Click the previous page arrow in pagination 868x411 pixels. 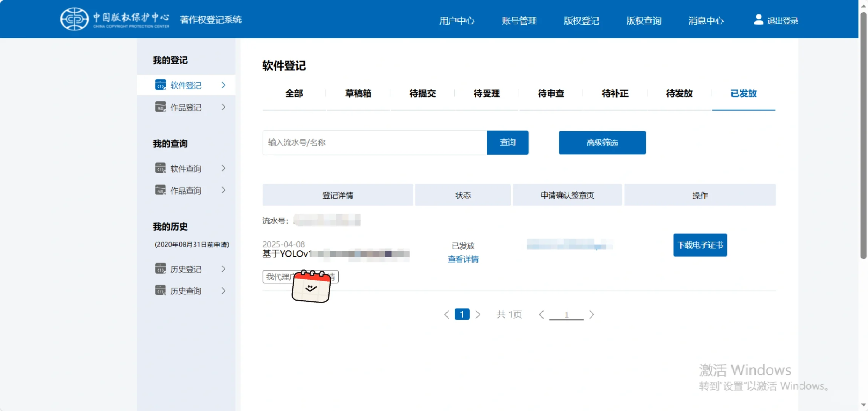click(446, 314)
